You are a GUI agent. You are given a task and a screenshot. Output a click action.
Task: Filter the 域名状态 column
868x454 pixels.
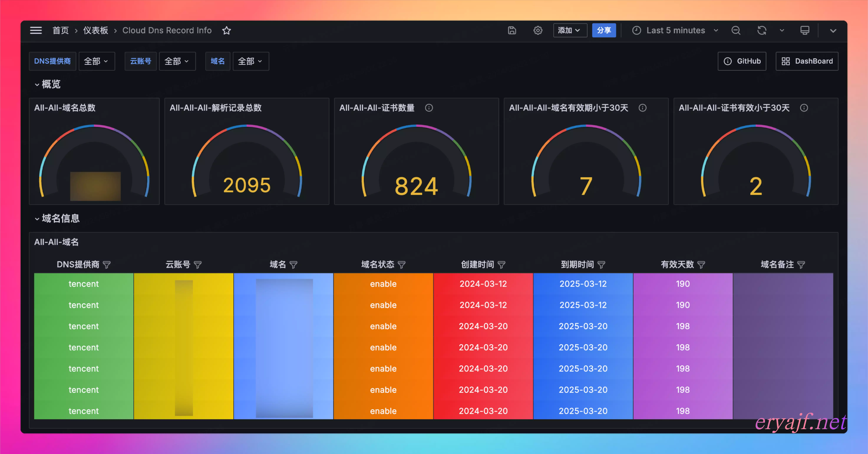(x=401, y=265)
